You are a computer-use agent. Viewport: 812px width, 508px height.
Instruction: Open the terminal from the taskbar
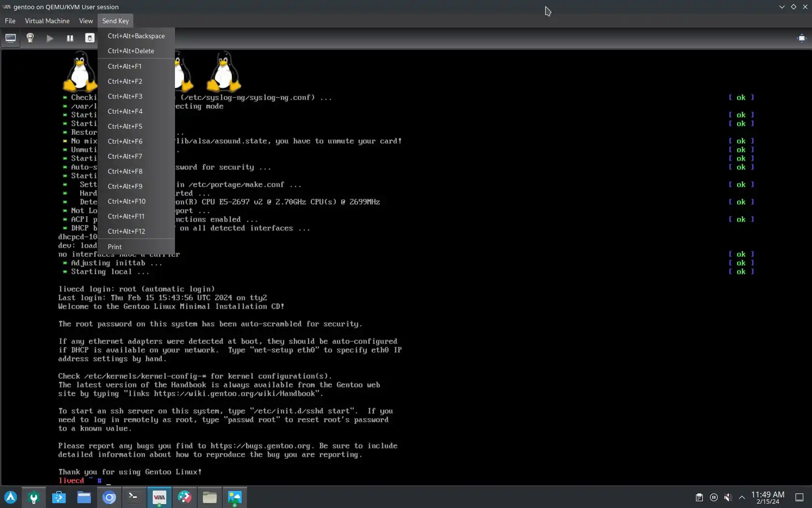(x=134, y=497)
